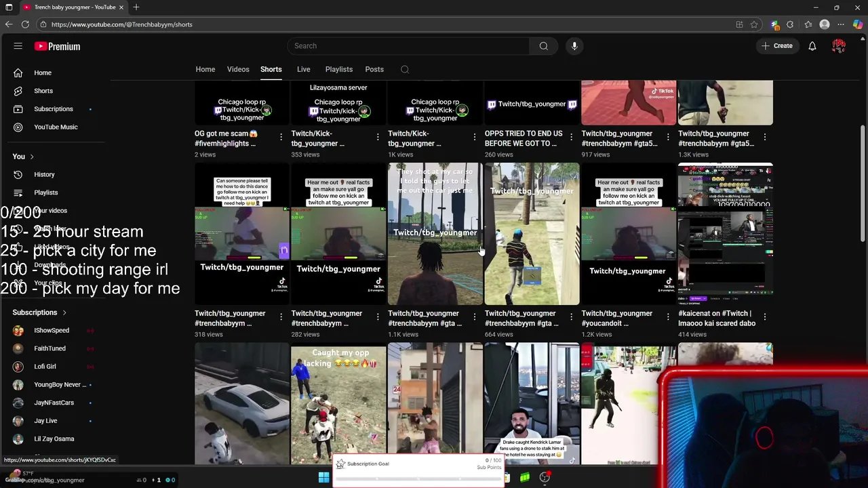Open YouTube Music in the sidebar

point(56,127)
